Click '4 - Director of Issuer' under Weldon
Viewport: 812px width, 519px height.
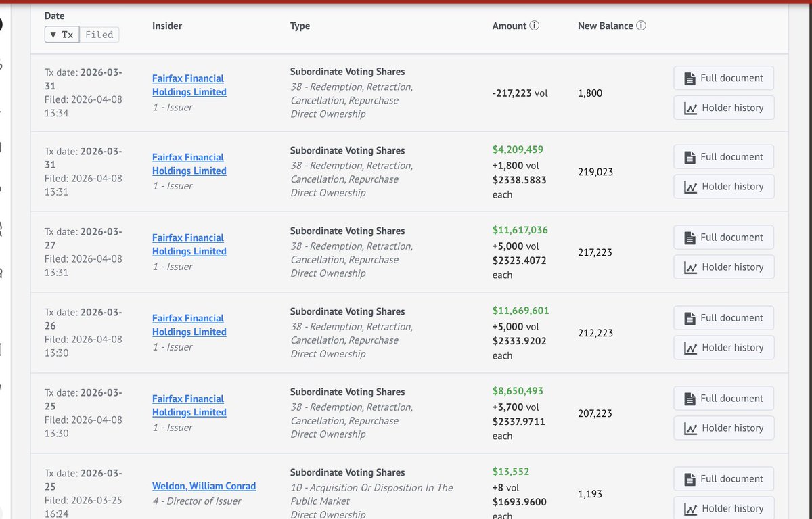(197, 501)
